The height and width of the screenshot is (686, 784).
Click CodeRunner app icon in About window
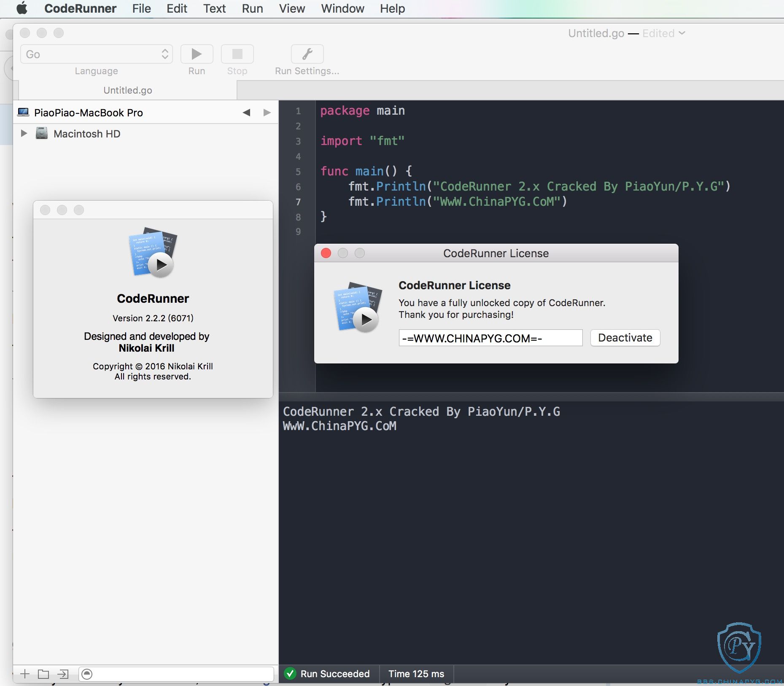pos(153,253)
